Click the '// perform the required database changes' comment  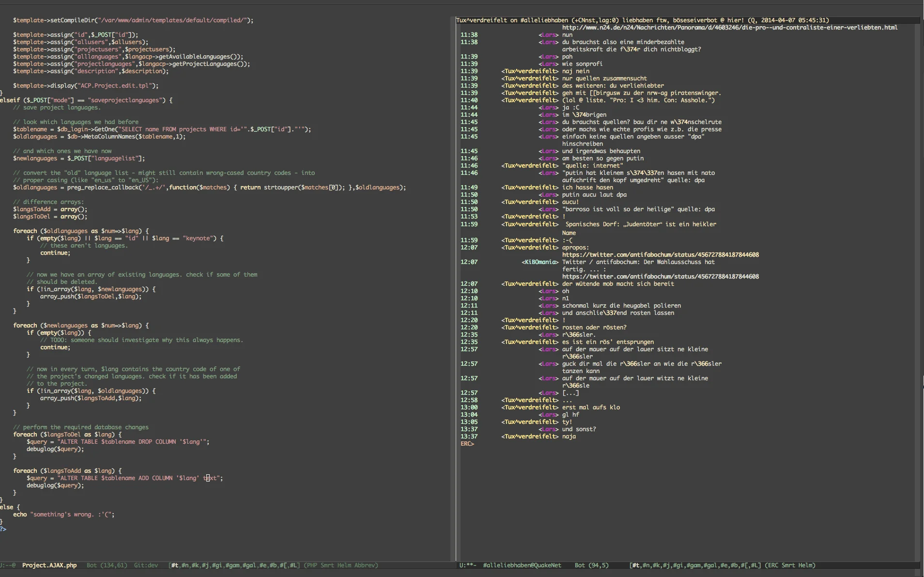(81, 427)
